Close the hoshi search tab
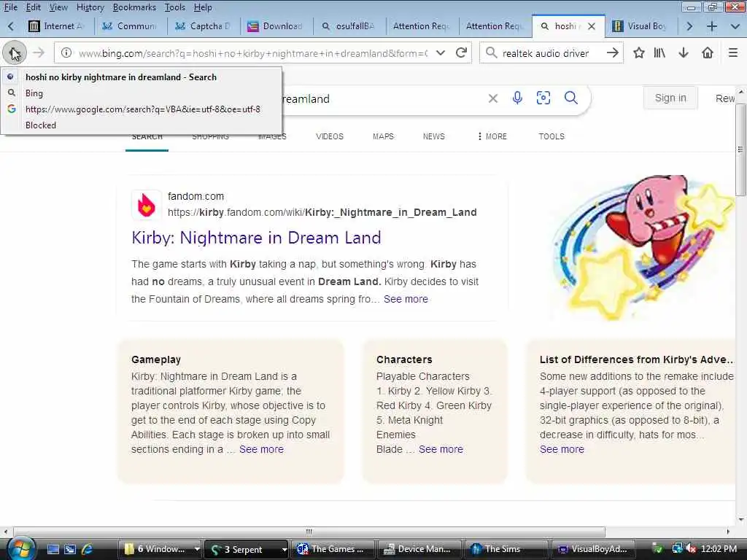The height and width of the screenshot is (560, 747). click(x=592, y=26)
